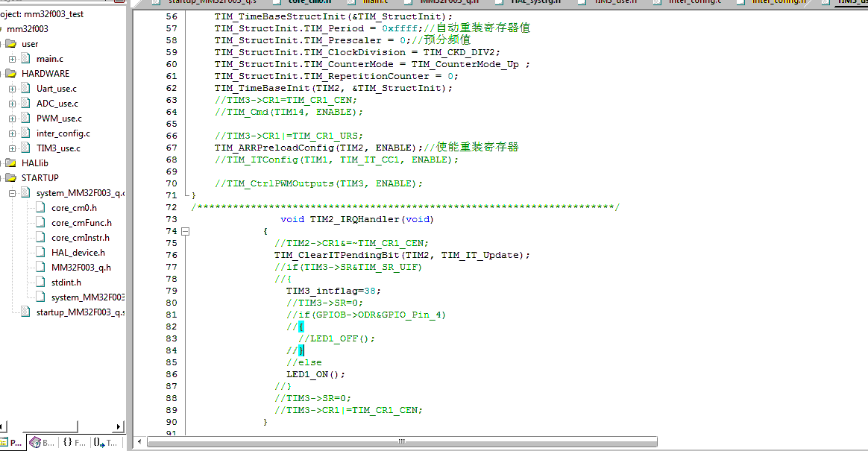This screenshot has height=451, width=868.
Task: Click the HALlib group folder icon
Action: (x=11, y=163)
